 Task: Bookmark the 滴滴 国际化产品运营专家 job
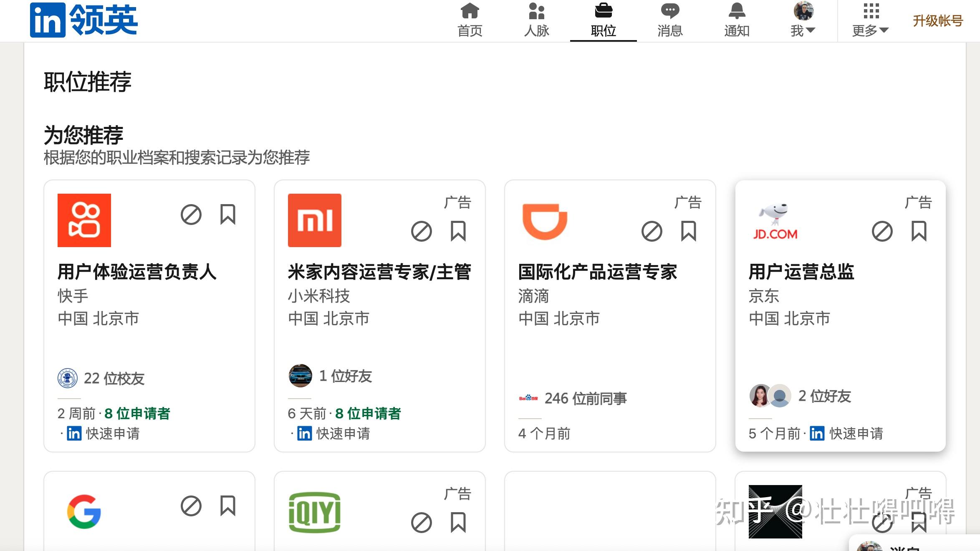pyautogui.click(x=689, y=231)
